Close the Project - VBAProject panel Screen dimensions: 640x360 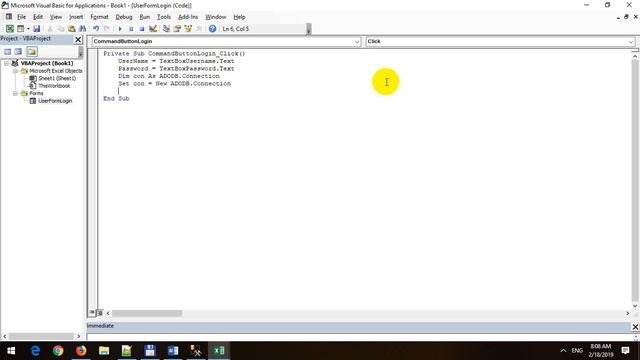pyautogui.click(x=78, y=39)
